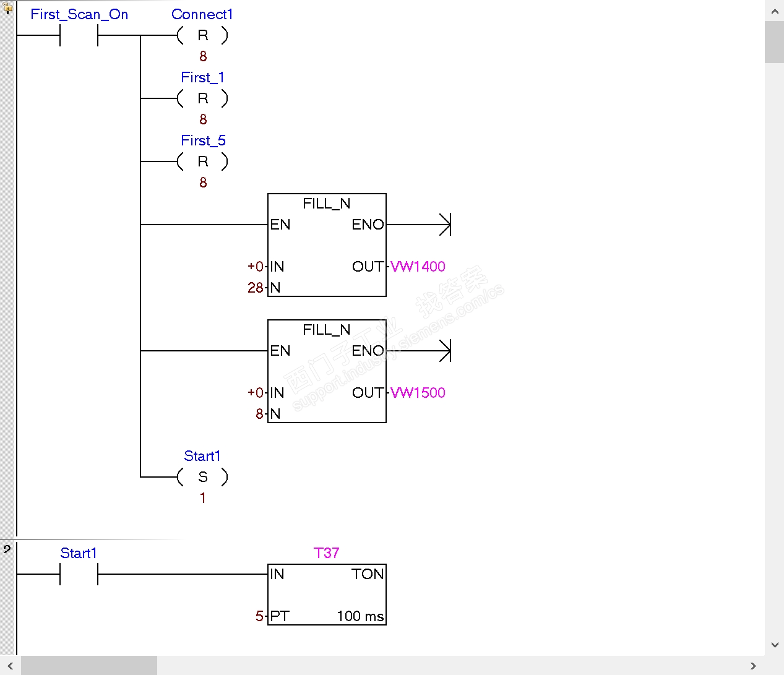Click the PT preset value 5
This screenshot has width=784, height=675.
tap(260, 616)
